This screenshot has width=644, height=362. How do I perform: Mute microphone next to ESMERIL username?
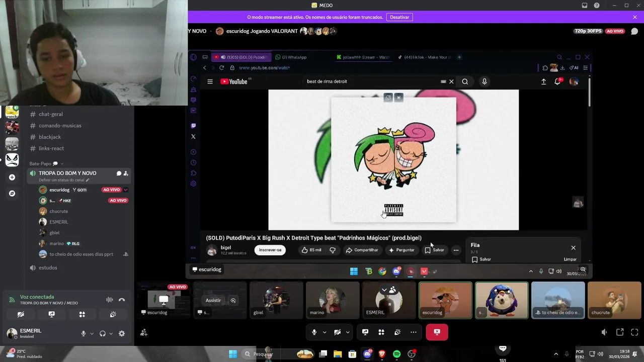click(x=84, y=333)
